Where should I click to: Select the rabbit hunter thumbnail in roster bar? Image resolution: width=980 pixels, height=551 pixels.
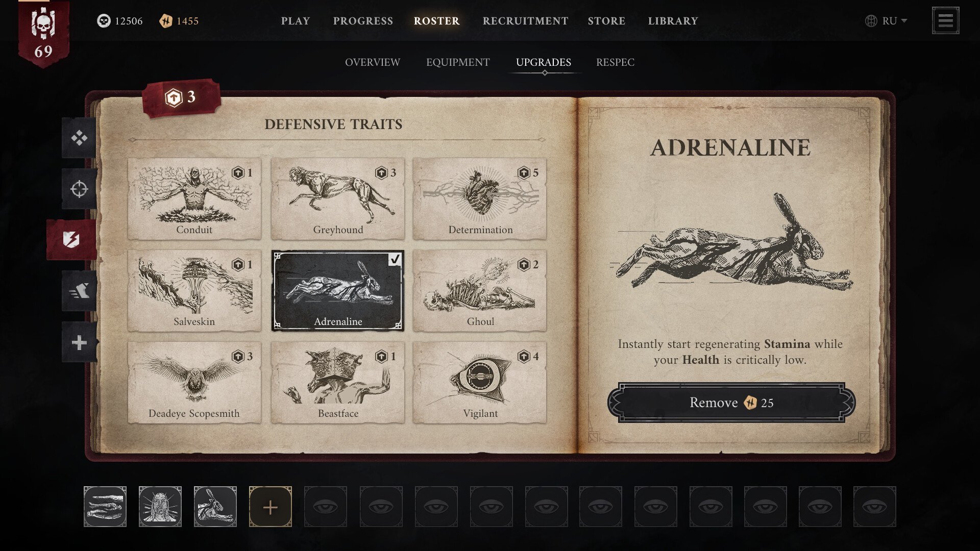[215, 507]
